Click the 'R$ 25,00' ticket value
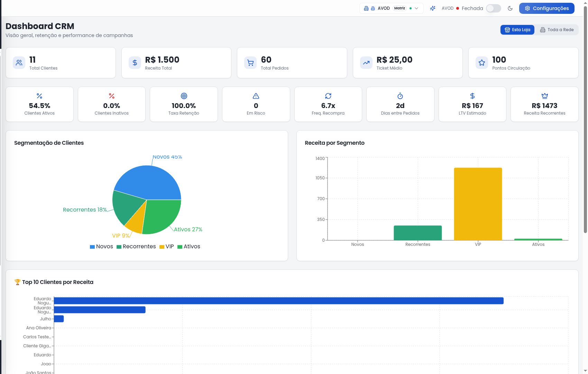 (x=394, y=60)
